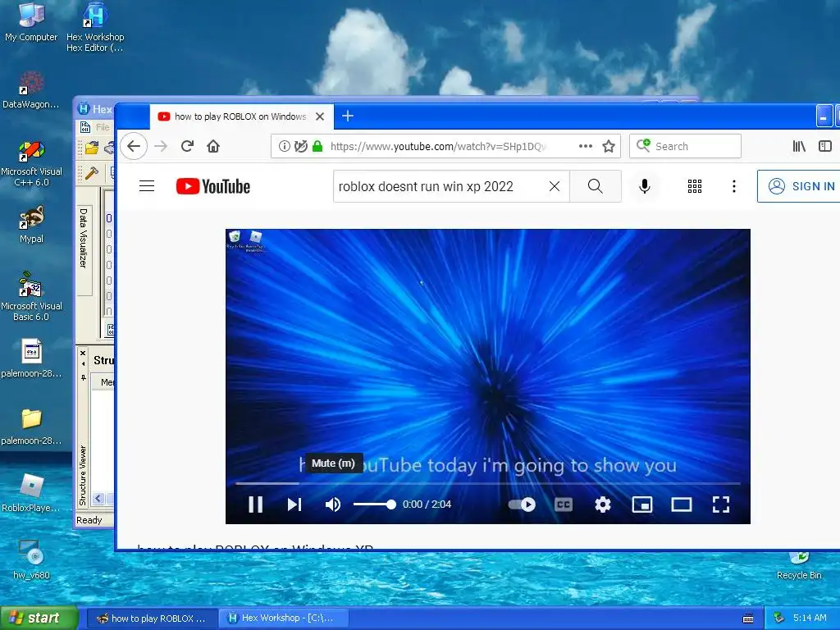Select the how to play ROBLOX tab
840x630 pixels.
pyautogui.click(x=241, y=116)
